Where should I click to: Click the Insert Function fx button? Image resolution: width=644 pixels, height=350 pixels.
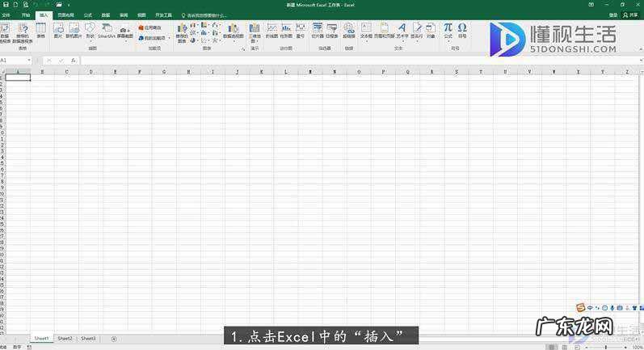pyautogui.click(x=73, y=61)
